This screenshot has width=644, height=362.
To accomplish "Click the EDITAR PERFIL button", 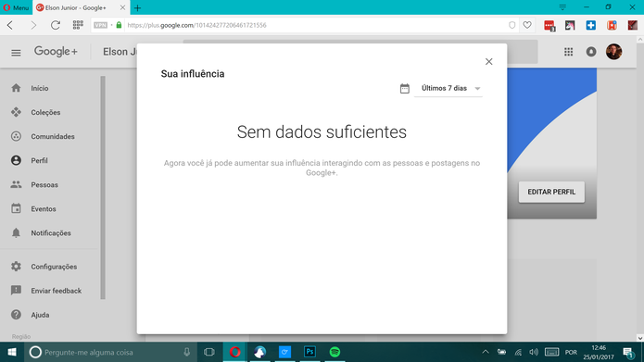I will click(x=551, y=192).
